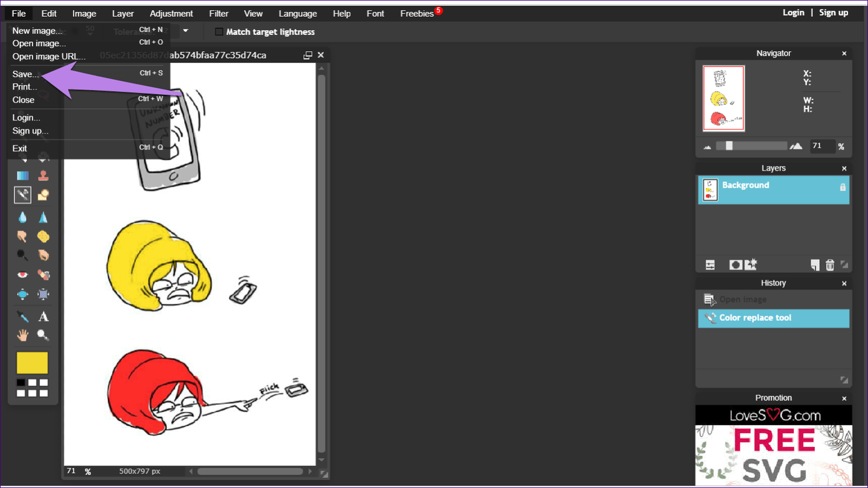868x488 pixels.
Task: Open the Tolerance dropdown arrow
Action: pyautogui.click(x=185, y=31)
